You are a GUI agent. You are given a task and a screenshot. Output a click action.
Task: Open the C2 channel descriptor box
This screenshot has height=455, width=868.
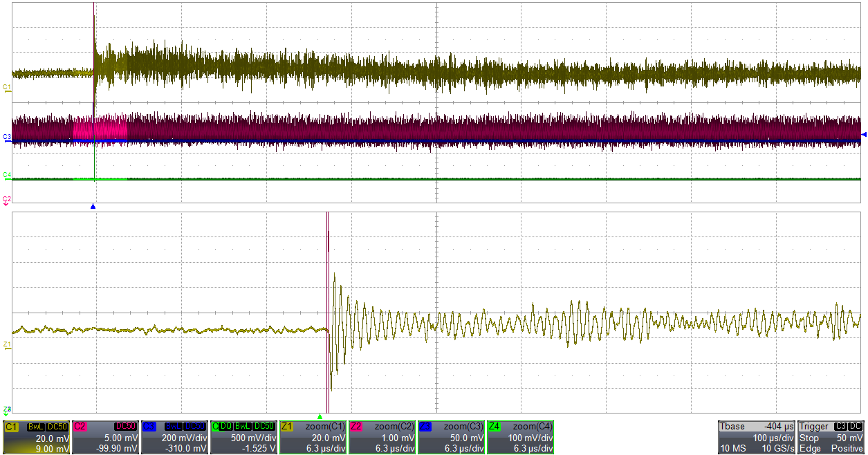pyautogui.click(x=105, y=438)
